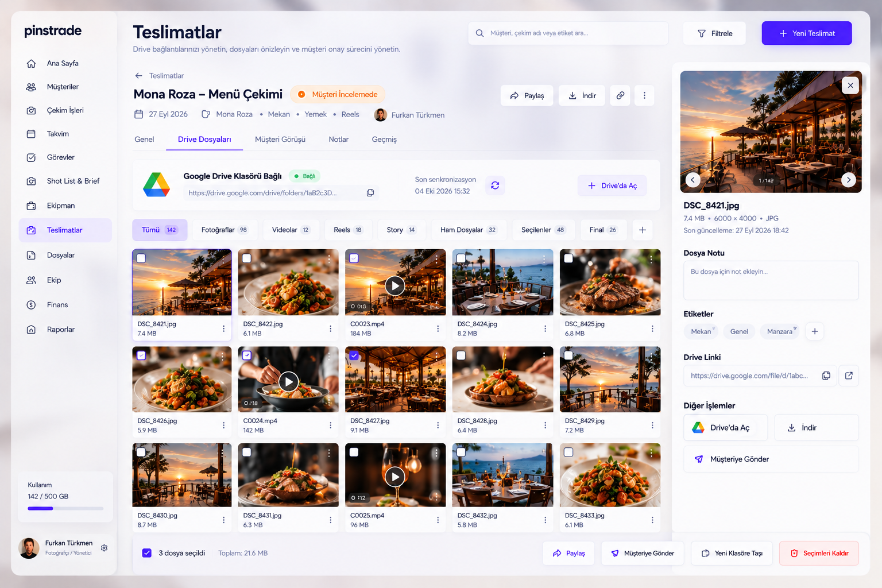Open more options menu beside the link icon
The height and width of the screenshot is (588, 882).
pyautogui.click(x=644, y=95)
